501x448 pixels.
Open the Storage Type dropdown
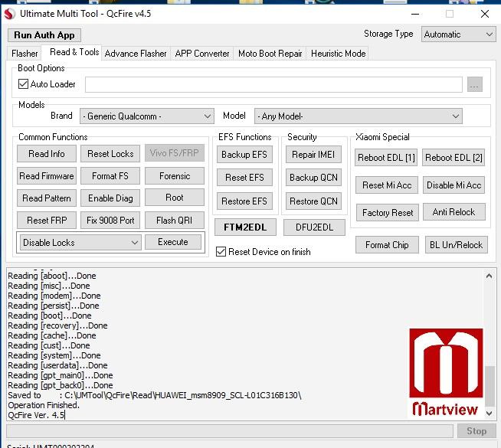(458, 34)
